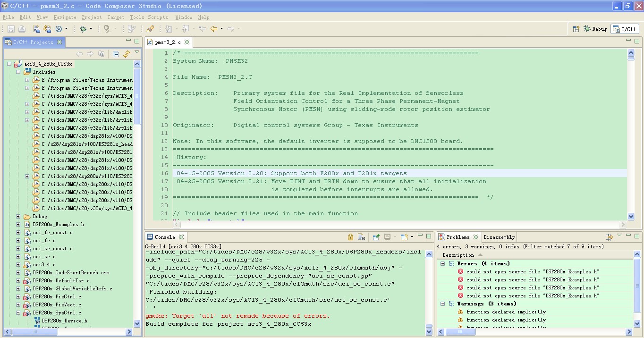Toggle Scroll Lock in the Console panel
The image size is (644, 338).
[350, 237]
